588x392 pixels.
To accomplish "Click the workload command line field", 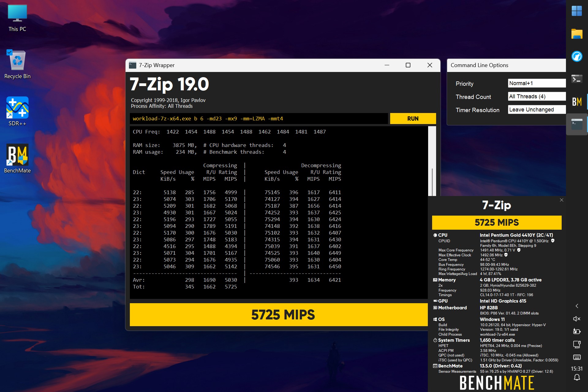I will coord(259,119).
